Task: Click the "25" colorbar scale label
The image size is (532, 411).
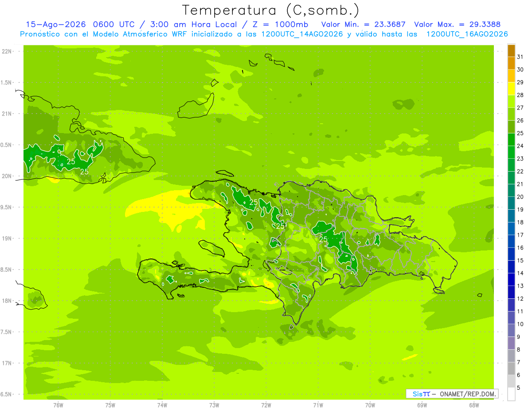Action: pyautogui.click(x=520, y=133)
